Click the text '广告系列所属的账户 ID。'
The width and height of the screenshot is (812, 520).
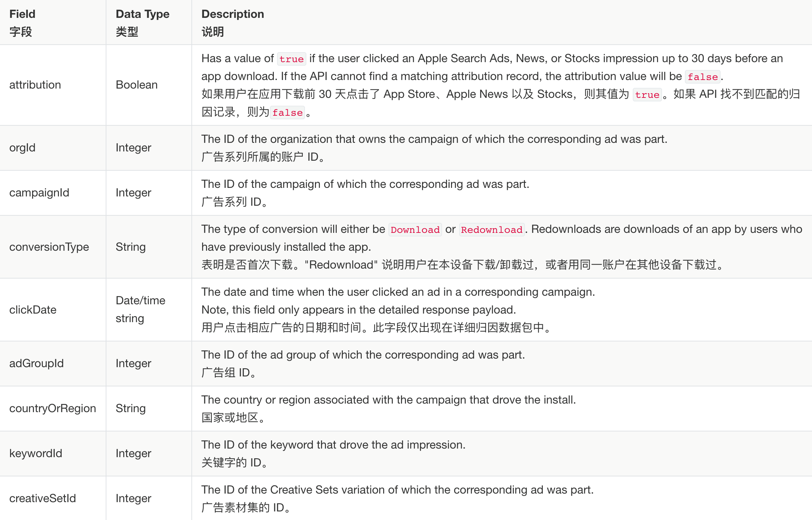tap(263, 157)
